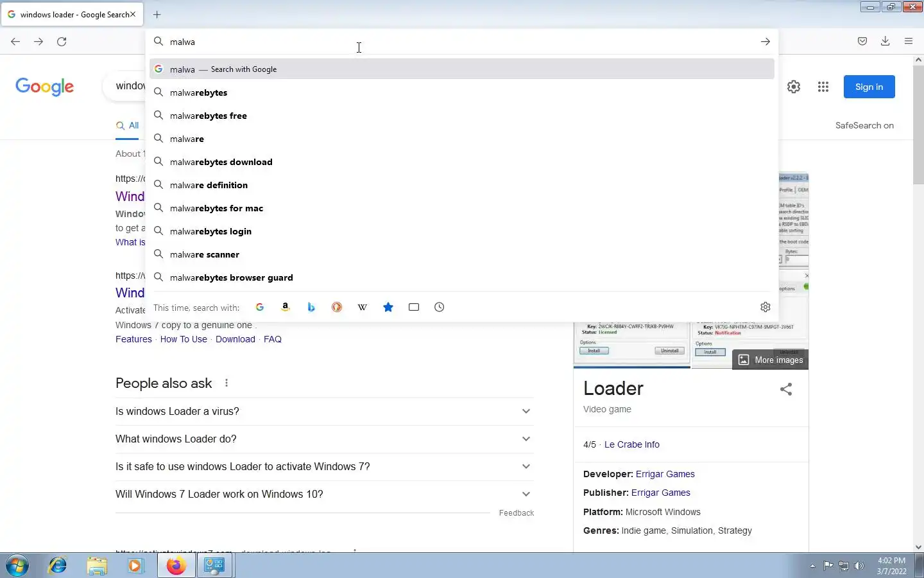Reload the current page
Screen dimensions: 924x578
[62, 42]
